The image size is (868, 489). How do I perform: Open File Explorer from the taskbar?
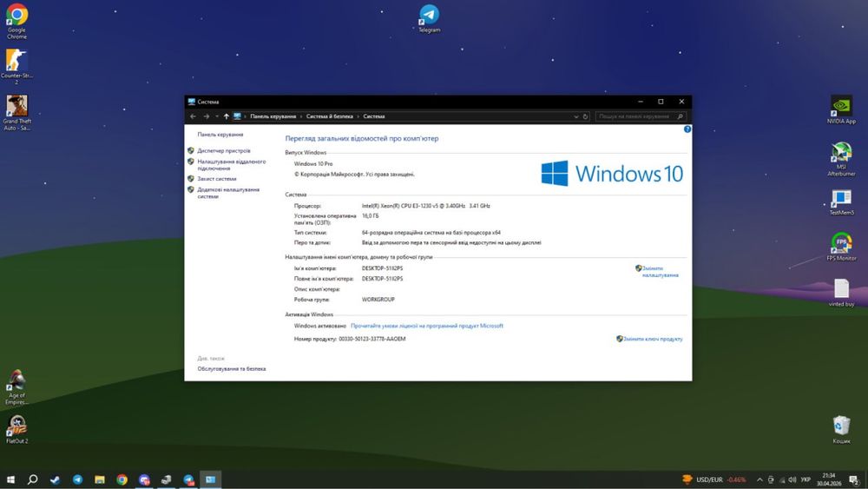[x=100, y=479]
